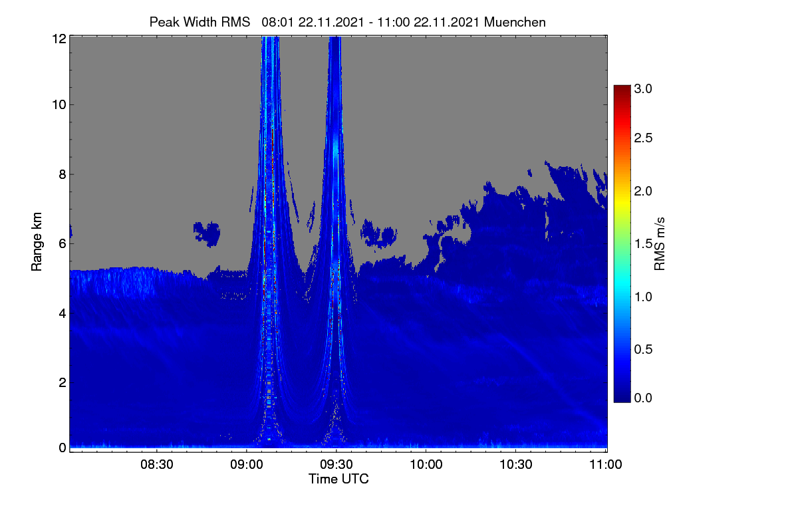Screen dimensions: 798x532
Task: Click the 1.0 colorbar value label
Action: click(x=644, y=296)
